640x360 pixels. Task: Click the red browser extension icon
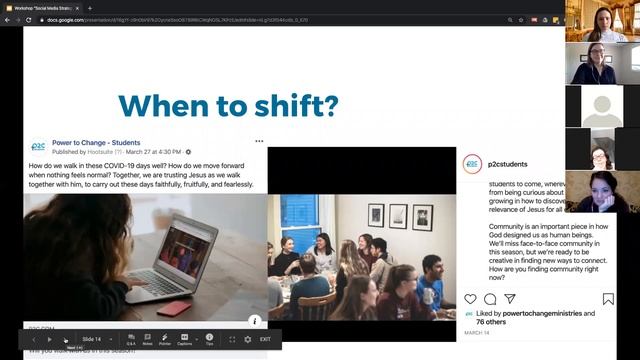click(x=534, y=20)
